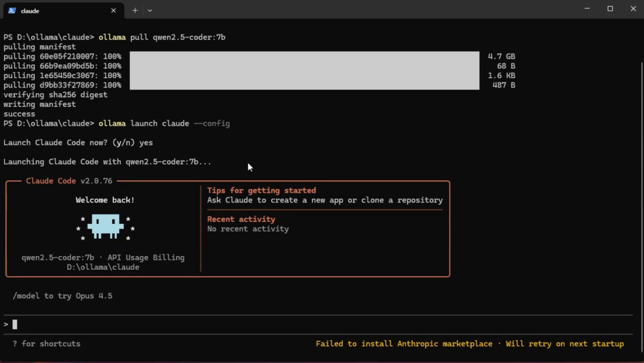Click the 'verifying sha256 digest' line
This screenshot has width=644, height=363.
55,95
